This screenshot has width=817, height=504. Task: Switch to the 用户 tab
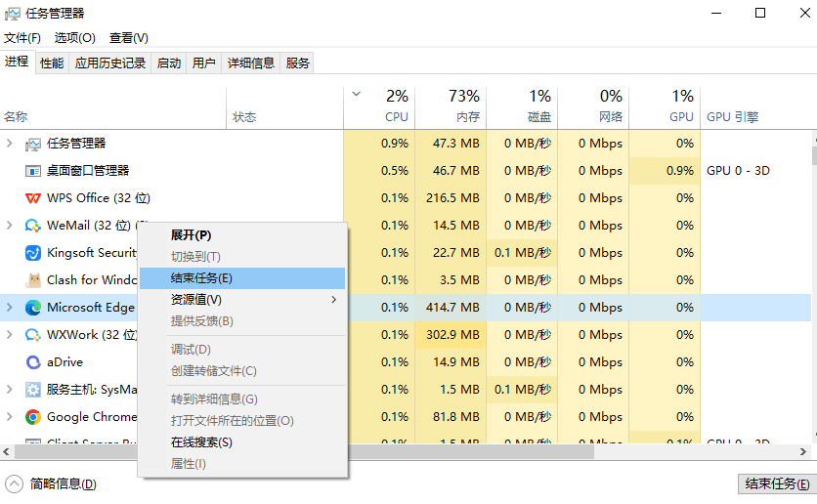[203, 63]
